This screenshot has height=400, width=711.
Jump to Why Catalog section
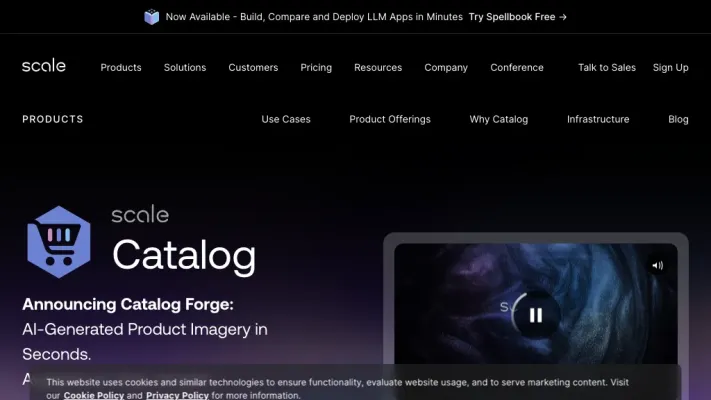click(x=499, y=119)
